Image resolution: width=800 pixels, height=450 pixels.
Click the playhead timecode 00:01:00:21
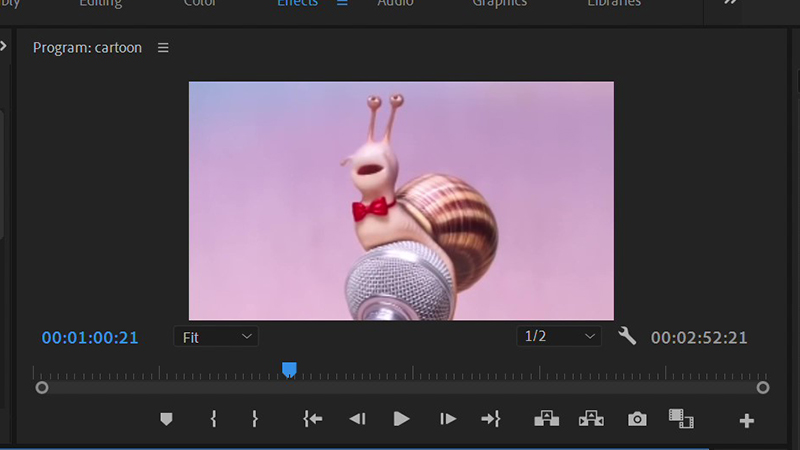[x=90, y=338]
